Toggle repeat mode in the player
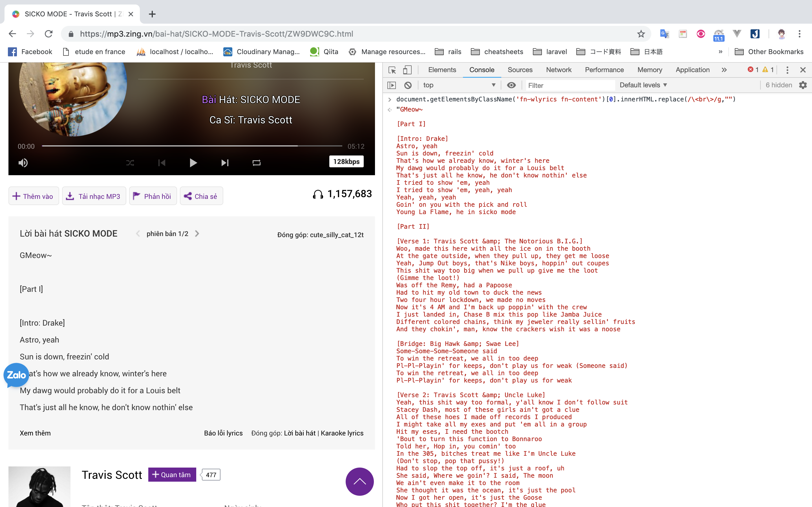Viewport: 812px width, 507px height. (256, 163)
